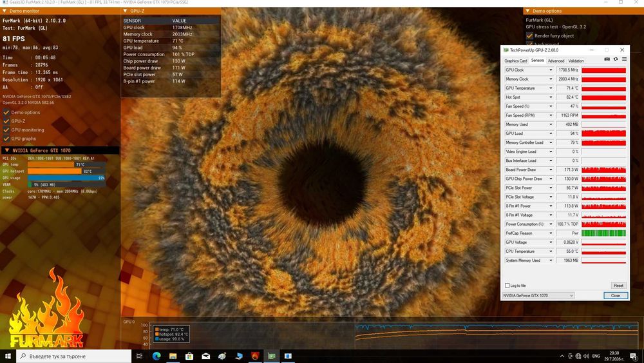Open File Explorer from the taskbar
This screenshot has height=363, width=644.
tap(173, 356)
